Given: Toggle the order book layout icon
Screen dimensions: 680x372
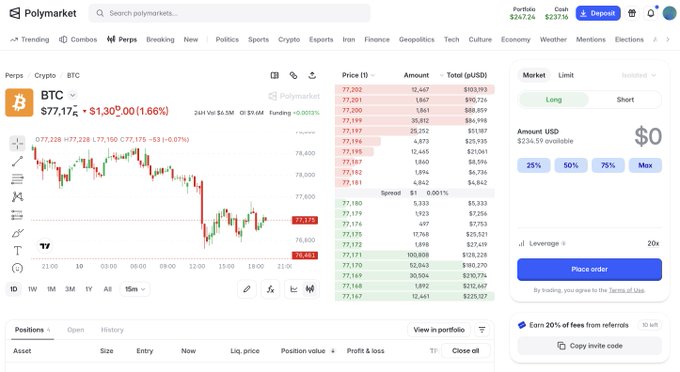Looking at the screenshot, I should (275, 75).
